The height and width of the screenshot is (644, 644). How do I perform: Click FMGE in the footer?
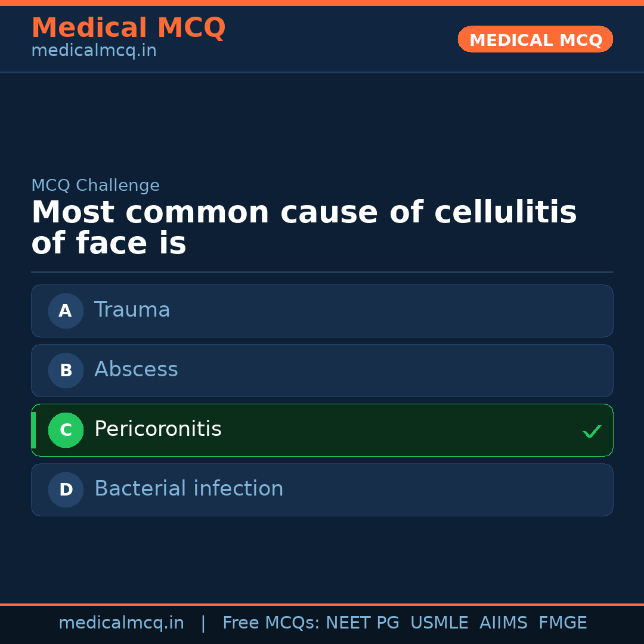[562, 623]
